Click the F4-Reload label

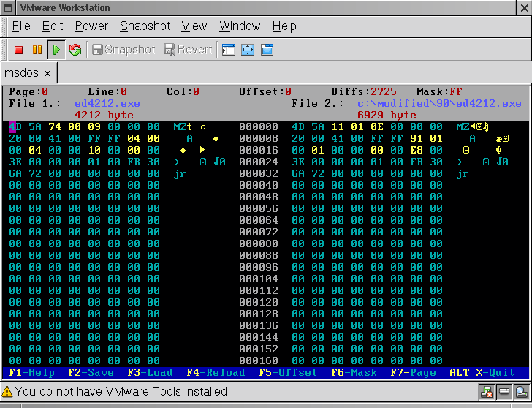[x=216, y=373]
